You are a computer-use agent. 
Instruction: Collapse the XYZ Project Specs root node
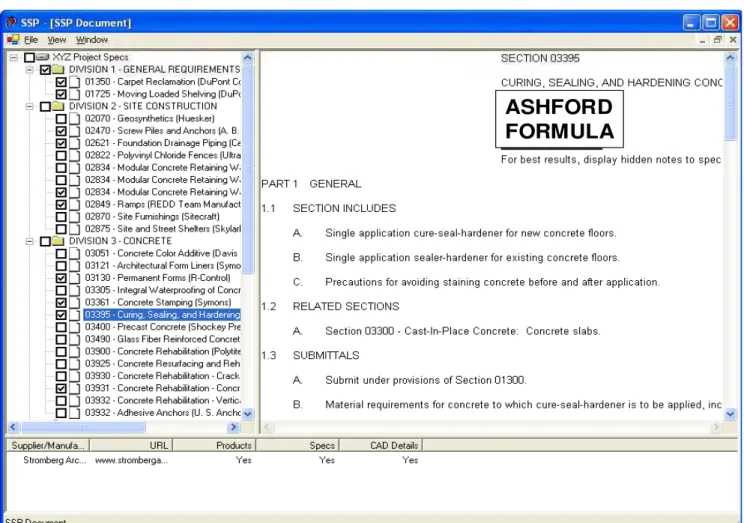pos(14,57)
